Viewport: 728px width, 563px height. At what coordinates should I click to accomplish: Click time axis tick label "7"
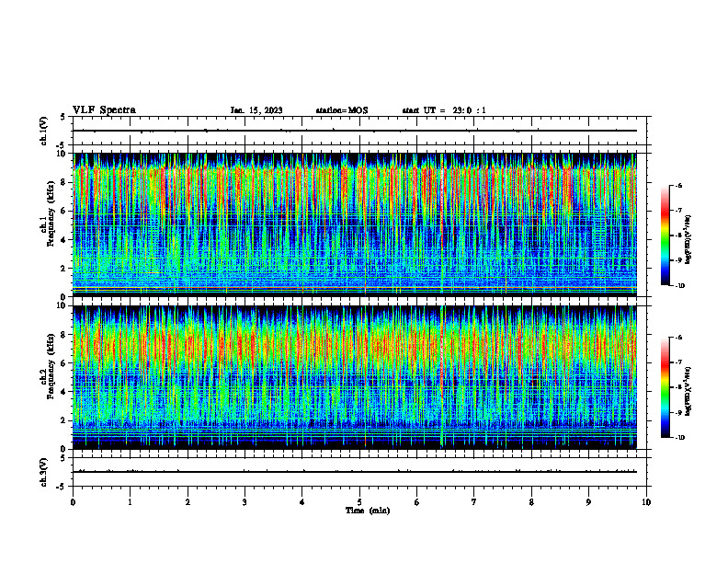point(474,502)
